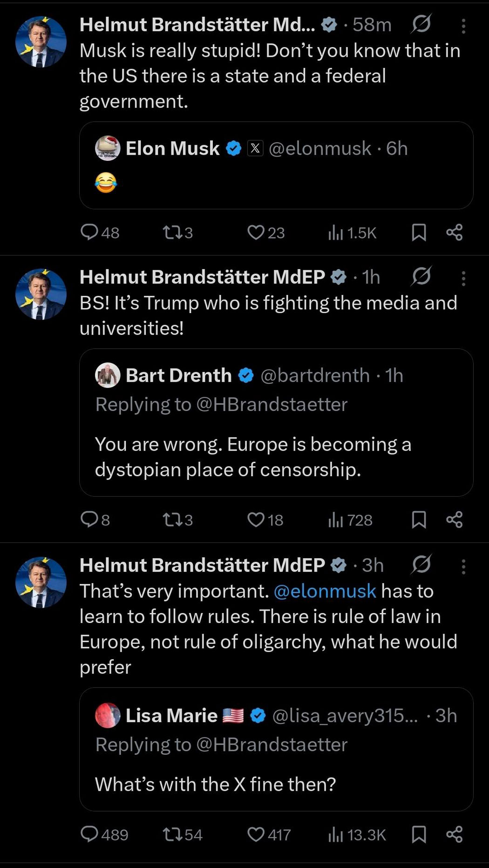Like the tweet with 23 likes

pyautogui.click(x=255, y=232)
